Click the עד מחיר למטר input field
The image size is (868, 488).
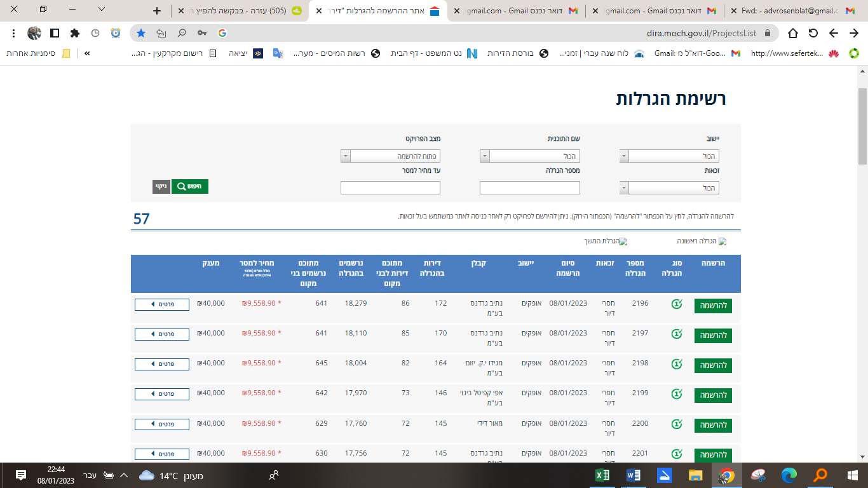[391, 188]
